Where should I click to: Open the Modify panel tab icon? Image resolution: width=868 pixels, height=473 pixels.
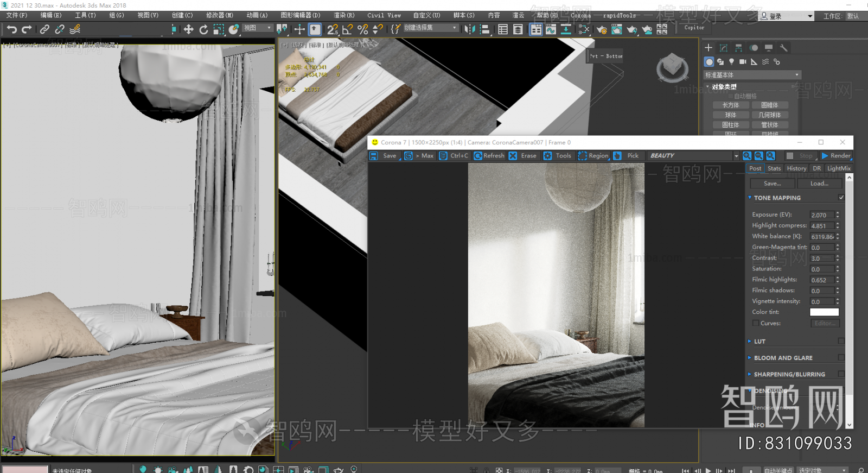pyautogui.click(x=724, y=48)
